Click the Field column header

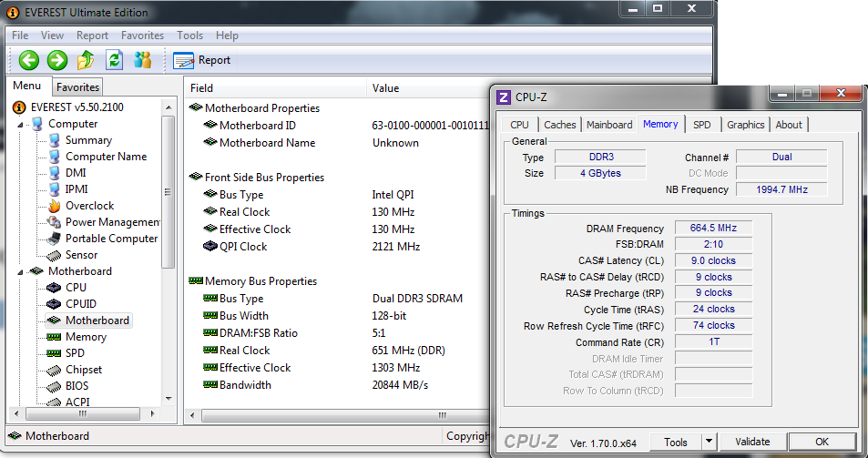coord(275,88)
